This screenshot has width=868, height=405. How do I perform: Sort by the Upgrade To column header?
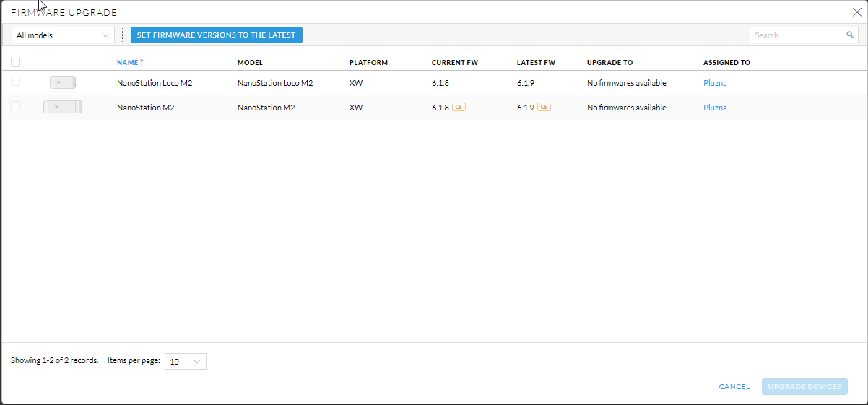point(609,63)
